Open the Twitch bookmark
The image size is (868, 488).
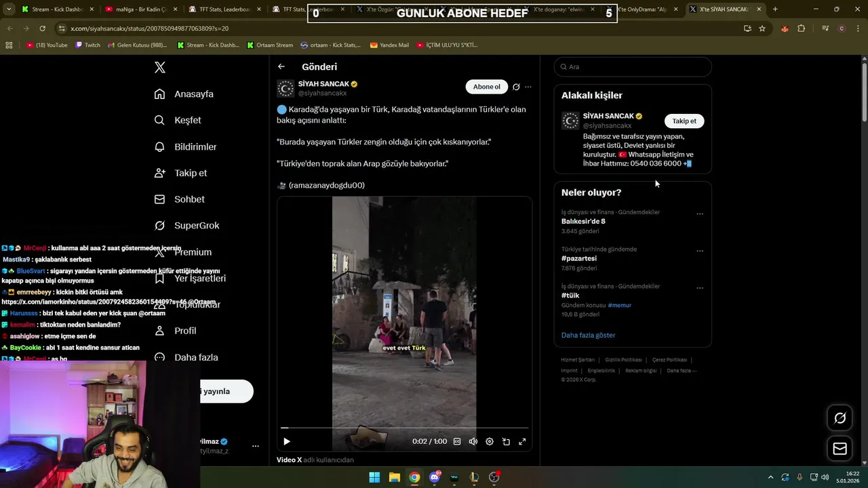[x=87, y=45]
